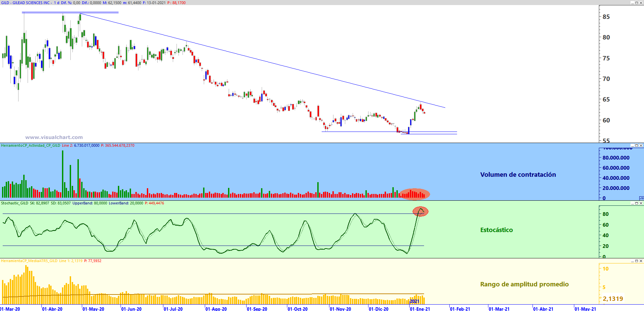Click the '75' price axis label
Screen dimensions: 644x311
pyautogui.click(x=606, y=58)
